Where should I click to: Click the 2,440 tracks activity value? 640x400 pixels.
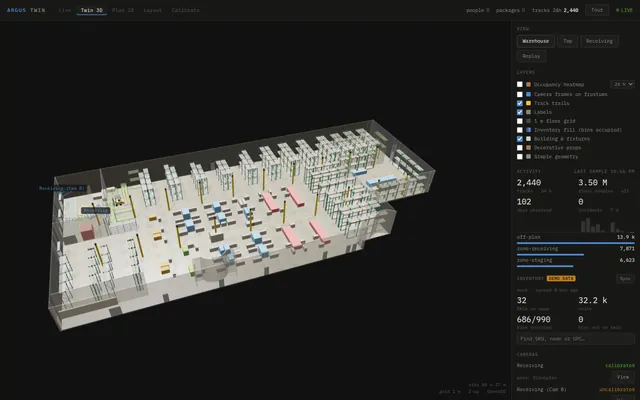pos(529,183)
